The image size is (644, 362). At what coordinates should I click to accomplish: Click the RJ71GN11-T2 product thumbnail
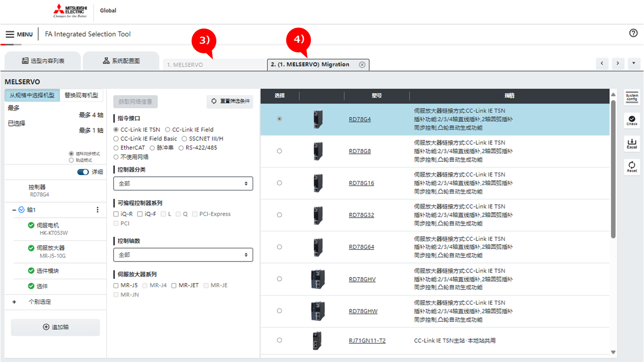318,340
